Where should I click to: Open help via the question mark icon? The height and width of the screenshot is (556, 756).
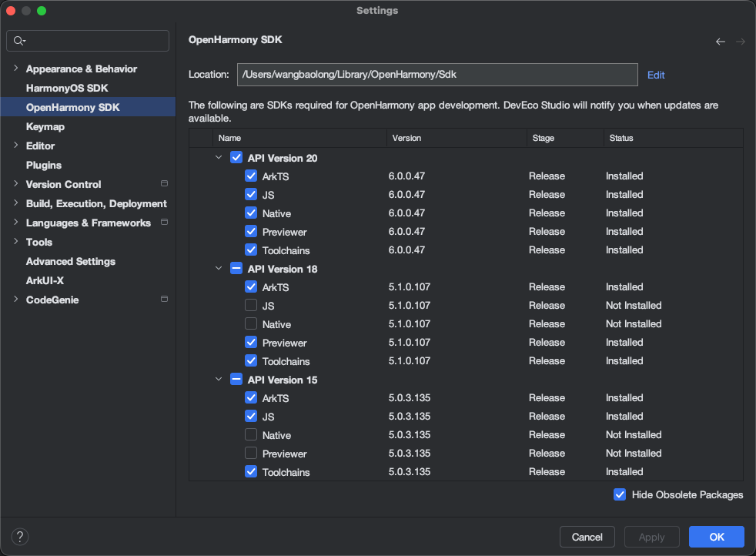tap(20, 537)
